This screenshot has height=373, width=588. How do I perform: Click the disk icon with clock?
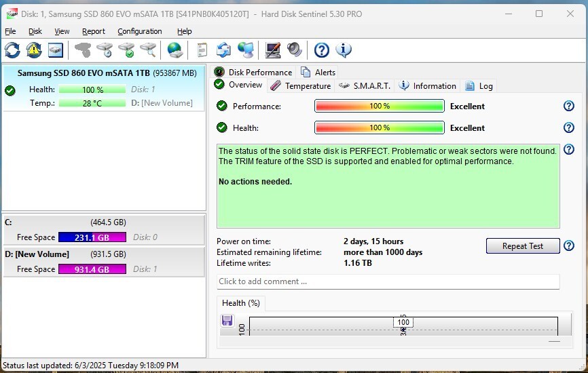(105, 50)
